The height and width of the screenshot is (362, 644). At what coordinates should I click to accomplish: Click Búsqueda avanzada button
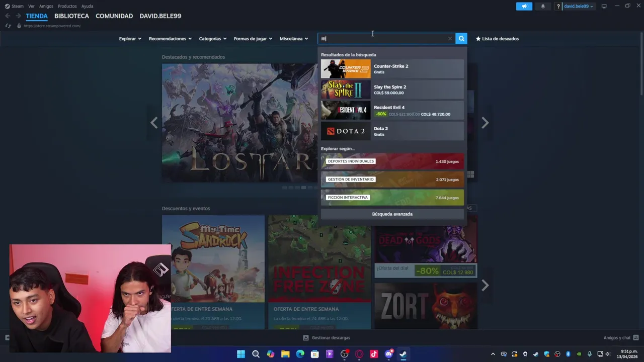pos(392,214)
